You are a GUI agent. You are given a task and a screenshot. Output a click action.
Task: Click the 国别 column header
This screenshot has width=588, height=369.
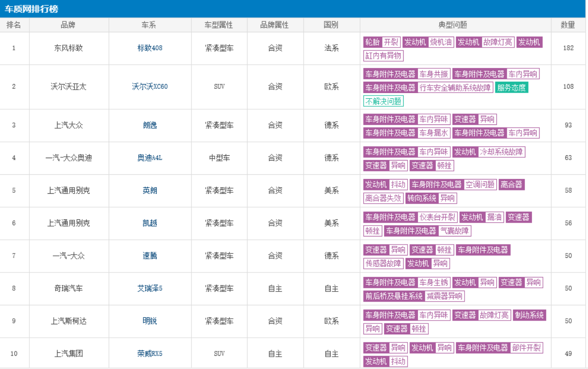coord(331,25)
